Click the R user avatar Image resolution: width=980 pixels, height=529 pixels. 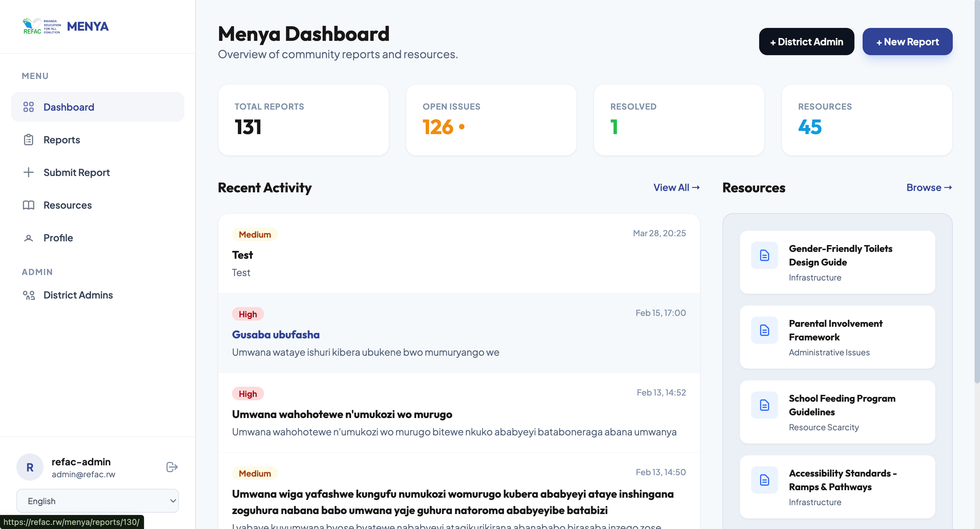(x=30, y=467)
